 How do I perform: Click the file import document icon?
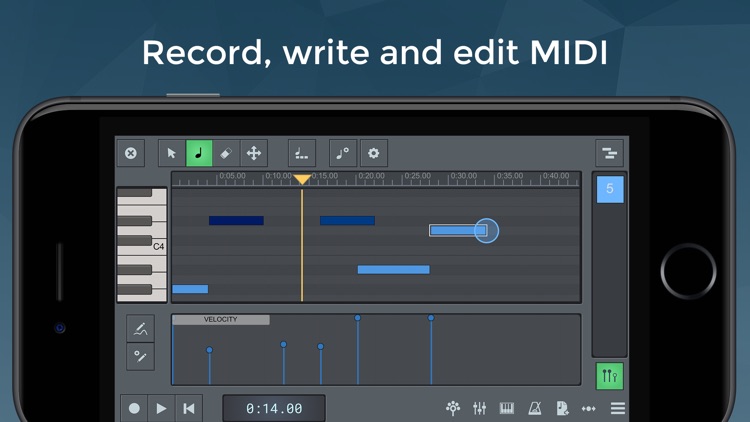click(x=562, y=408)
